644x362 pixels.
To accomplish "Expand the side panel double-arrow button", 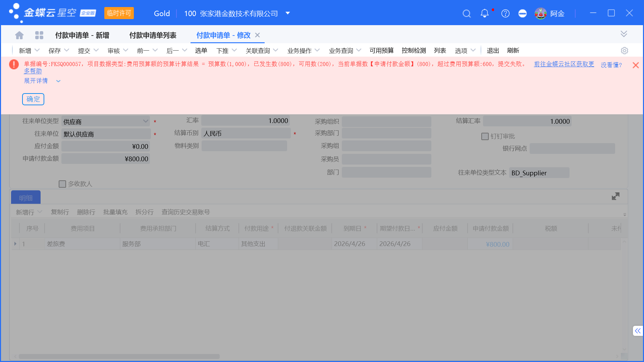I will tap(638, 331).
